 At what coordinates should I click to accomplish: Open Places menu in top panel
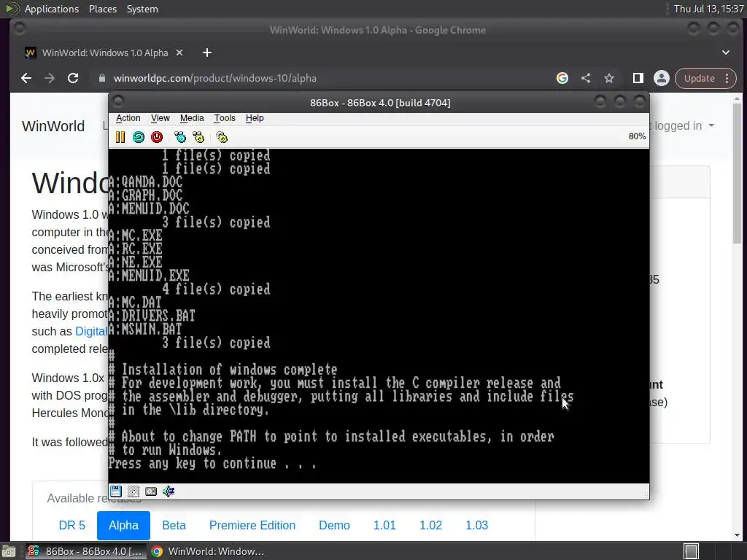[x=102, y=9]
